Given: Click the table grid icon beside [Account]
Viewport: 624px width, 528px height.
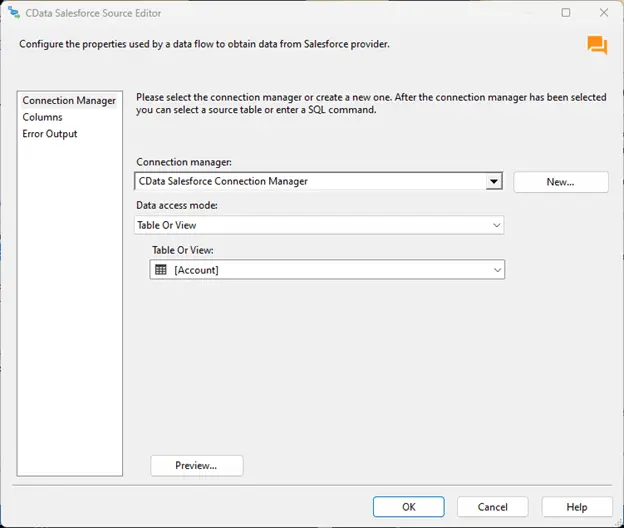Looking at the screenshot, I should (x=161, y=269).
